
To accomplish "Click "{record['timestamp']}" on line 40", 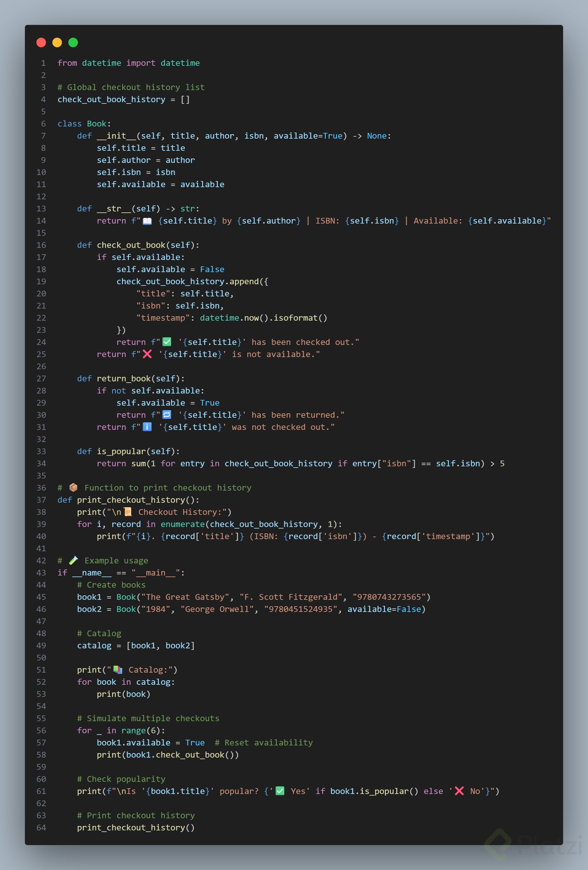I will (433, 536).
